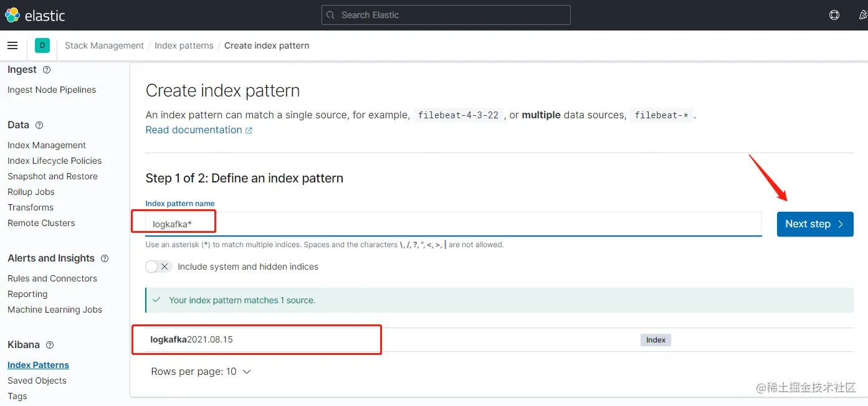Click help icon beside Alerts and Insights
The width and height of the screenshot is (868, 406).
pos(105,258)
